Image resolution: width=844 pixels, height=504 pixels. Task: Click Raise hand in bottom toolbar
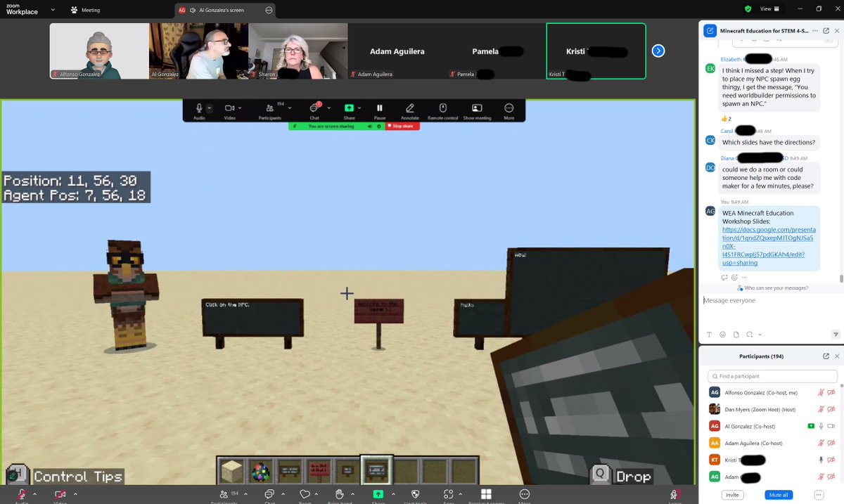click(340, 494)
